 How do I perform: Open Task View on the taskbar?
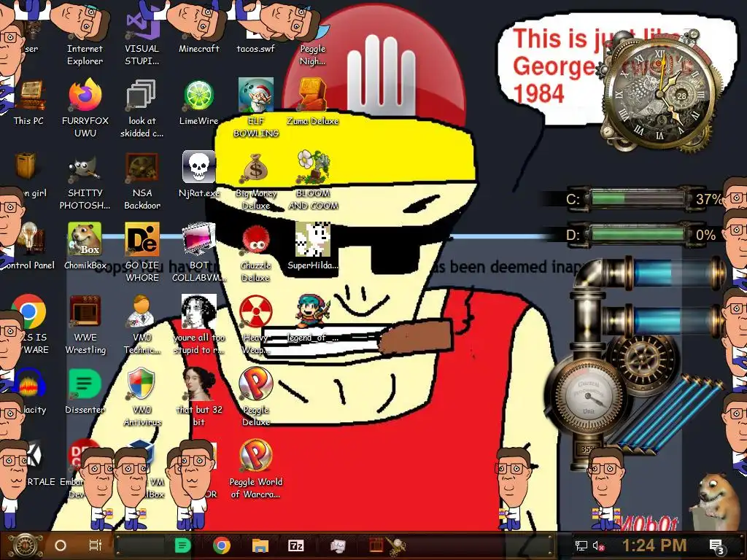[96, 545]
